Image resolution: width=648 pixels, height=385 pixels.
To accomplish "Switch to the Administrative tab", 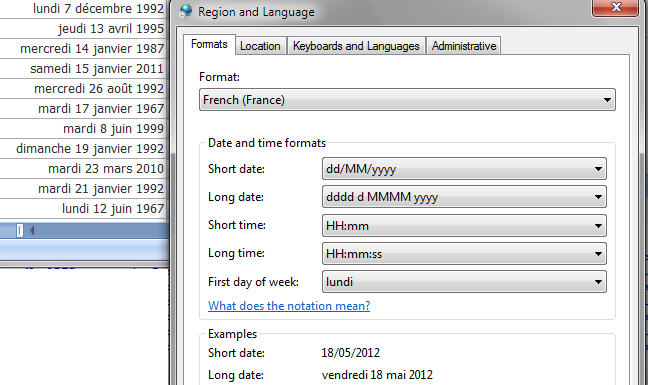I will click(464, 46).
